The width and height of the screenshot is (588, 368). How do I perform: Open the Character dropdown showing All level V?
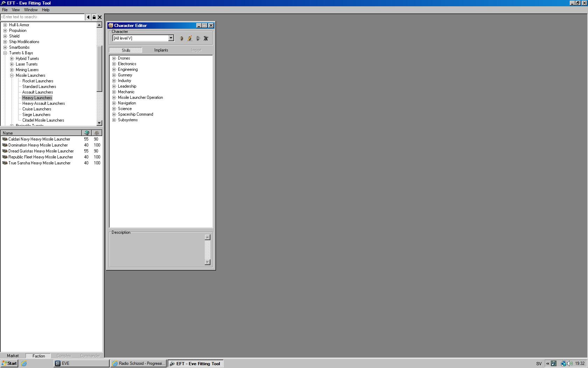click(x=171, y=38)
